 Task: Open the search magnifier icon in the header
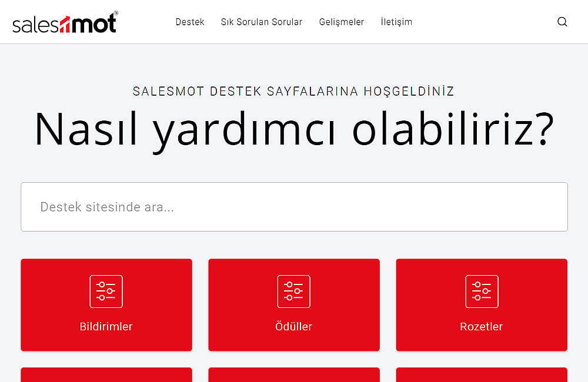[x=562, y=22]
